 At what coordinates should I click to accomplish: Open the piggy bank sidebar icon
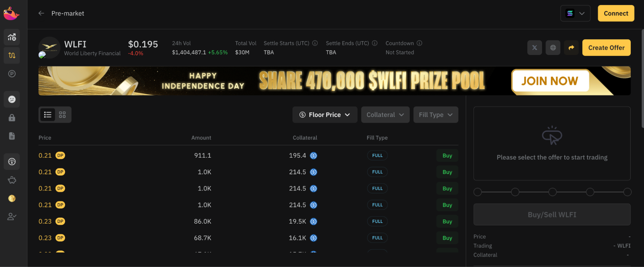pyautogui.click(x=12, y=180)
